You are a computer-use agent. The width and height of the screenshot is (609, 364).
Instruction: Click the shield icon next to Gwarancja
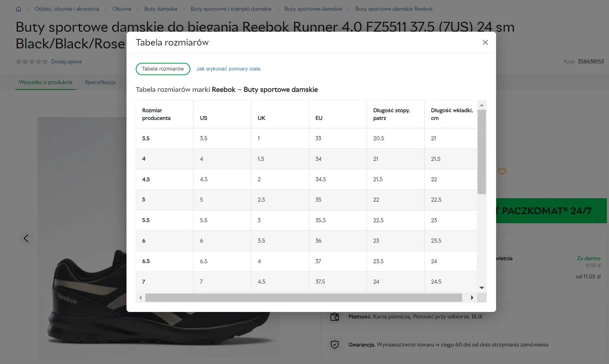pyautogui.click(x=335, y=345)
